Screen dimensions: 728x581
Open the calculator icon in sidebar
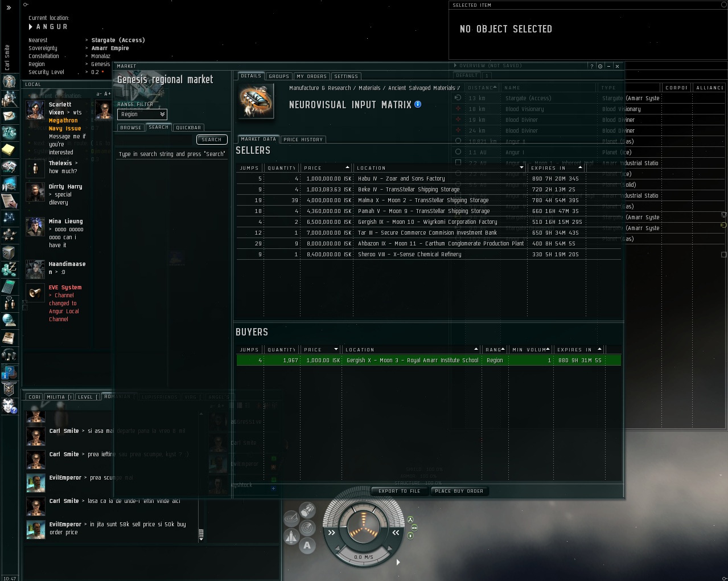9,286
